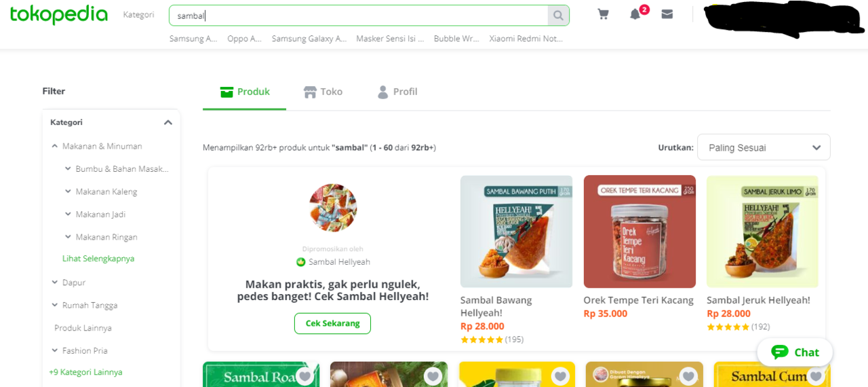Open the Sambal Bawang Hellyeah product image
Viewport: 868px width, 387px height.
pyautogui.click(x=516, y=232)
